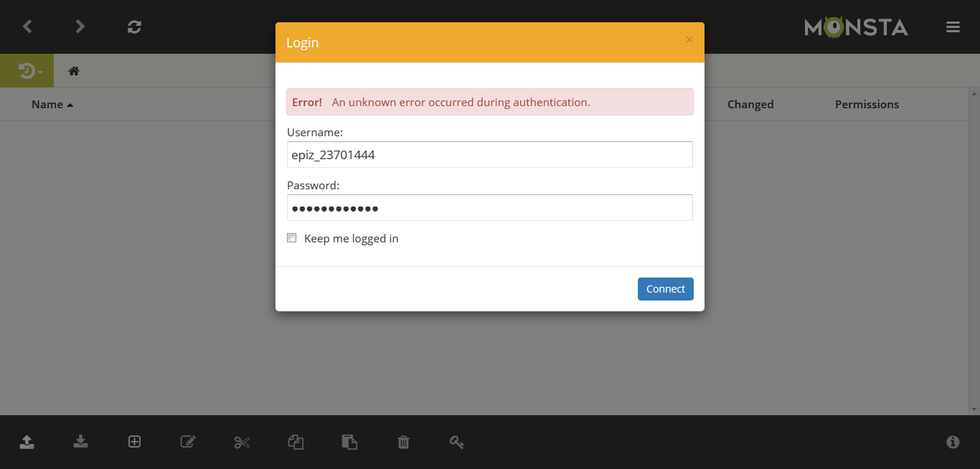Image resolution: width=980 pixels, height=469 pixels.
Task: Click the new item plus icon
Action: coord(134,442)
